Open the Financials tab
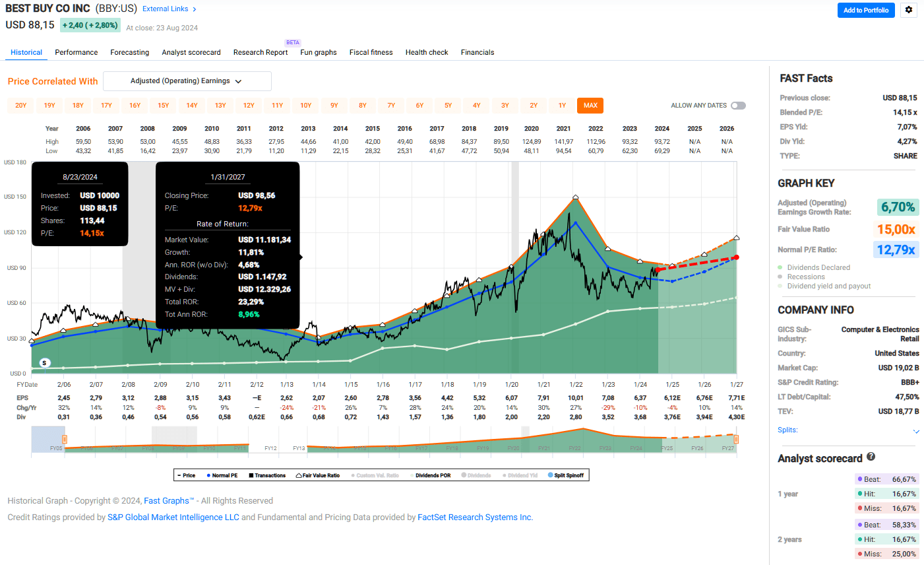 click(x=477, y=52)
